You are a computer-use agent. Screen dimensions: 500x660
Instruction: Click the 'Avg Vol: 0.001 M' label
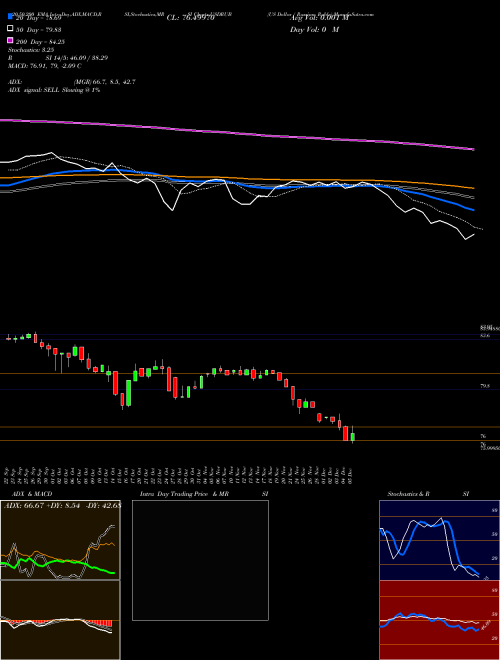pos(319,18)
